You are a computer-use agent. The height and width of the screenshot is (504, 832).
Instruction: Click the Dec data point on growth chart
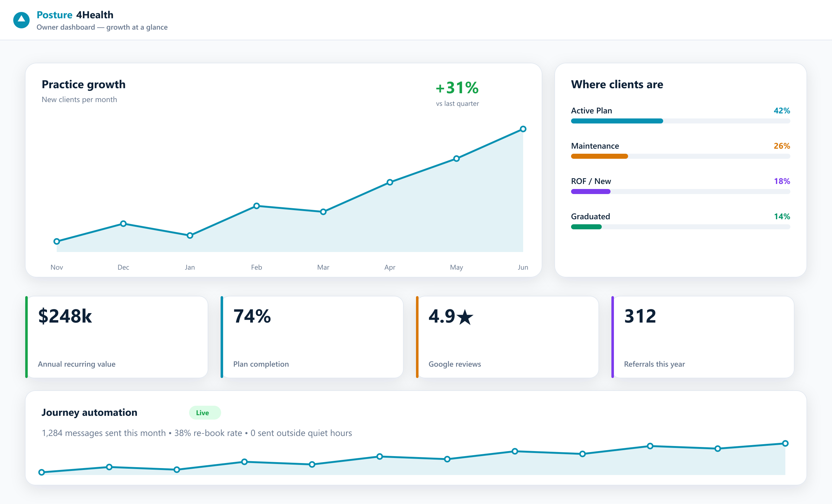click(123, 224)
